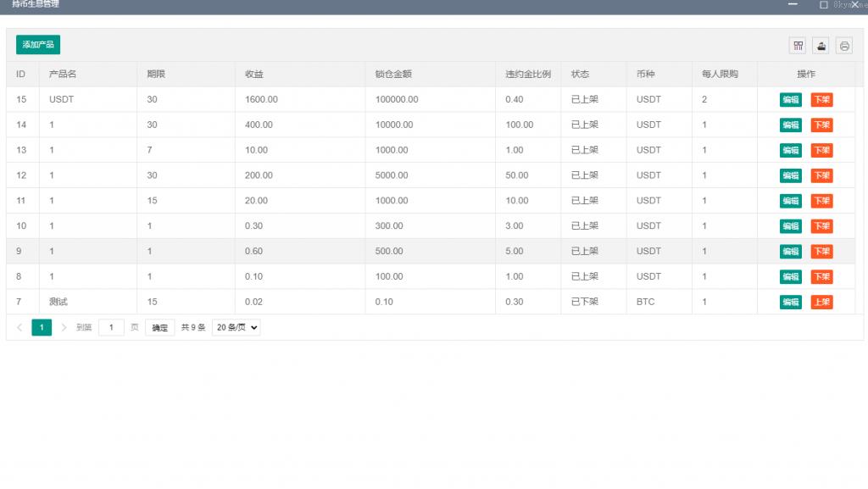Click 编辑 for the ID 7 row
Image resolution: width=868 pixels, height=489 pixels.
[790, 303]
